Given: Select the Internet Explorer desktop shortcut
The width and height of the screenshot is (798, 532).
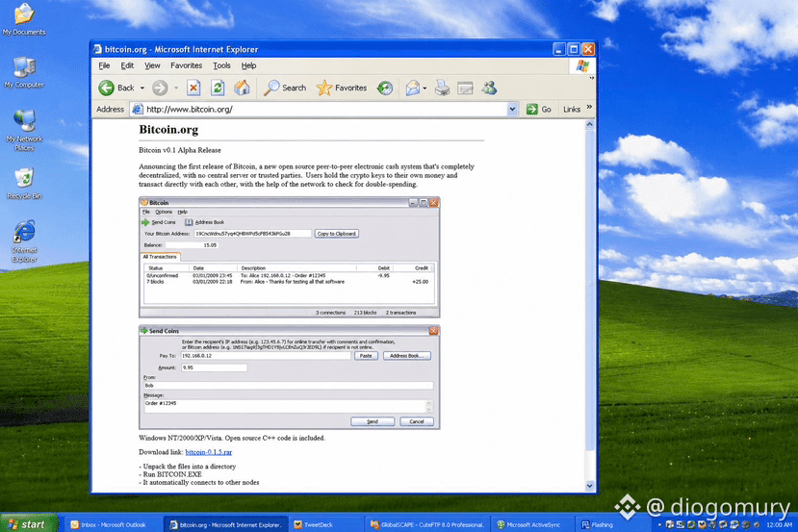Looking at the screenshot, I should click(x=24, y=241).
